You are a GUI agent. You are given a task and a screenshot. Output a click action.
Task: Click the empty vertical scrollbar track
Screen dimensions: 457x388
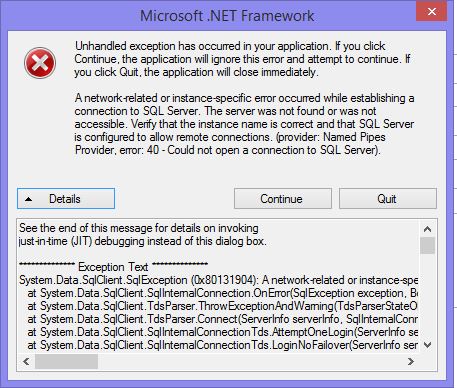pos(427,296)
